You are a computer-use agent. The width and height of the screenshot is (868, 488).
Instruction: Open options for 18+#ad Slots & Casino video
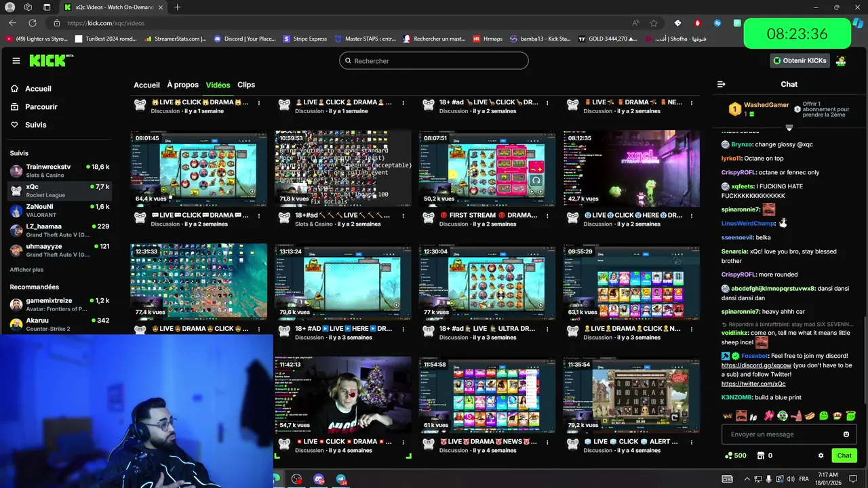(403, 216)
